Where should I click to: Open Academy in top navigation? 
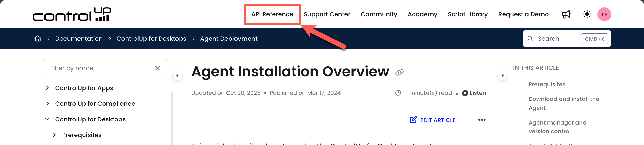(x=422, y=14)
